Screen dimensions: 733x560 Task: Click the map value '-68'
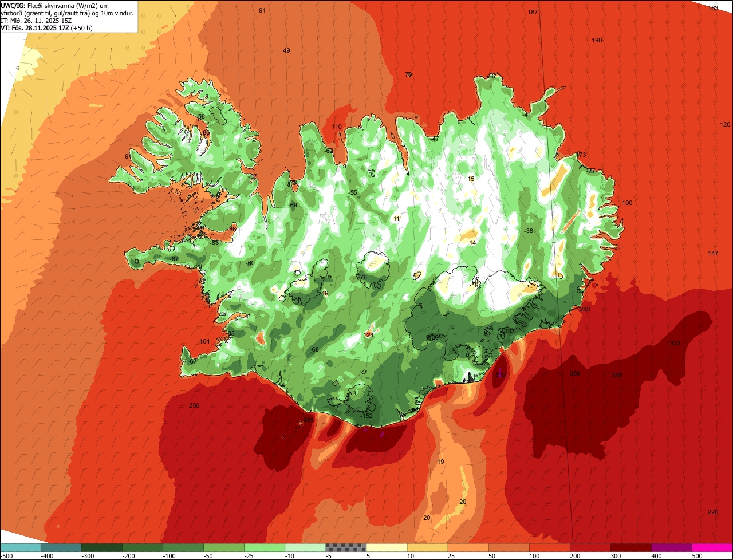click(x=314, y=349)
